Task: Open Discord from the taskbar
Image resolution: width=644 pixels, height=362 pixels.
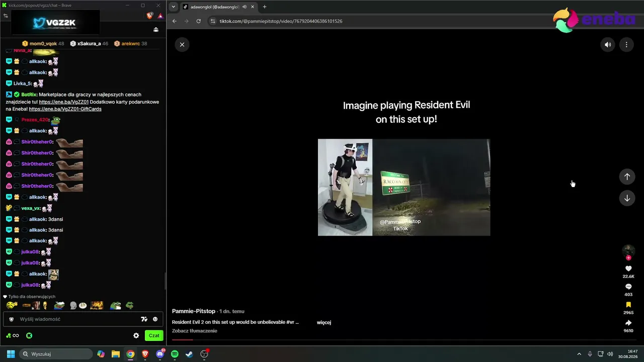Action: (160, 354)
